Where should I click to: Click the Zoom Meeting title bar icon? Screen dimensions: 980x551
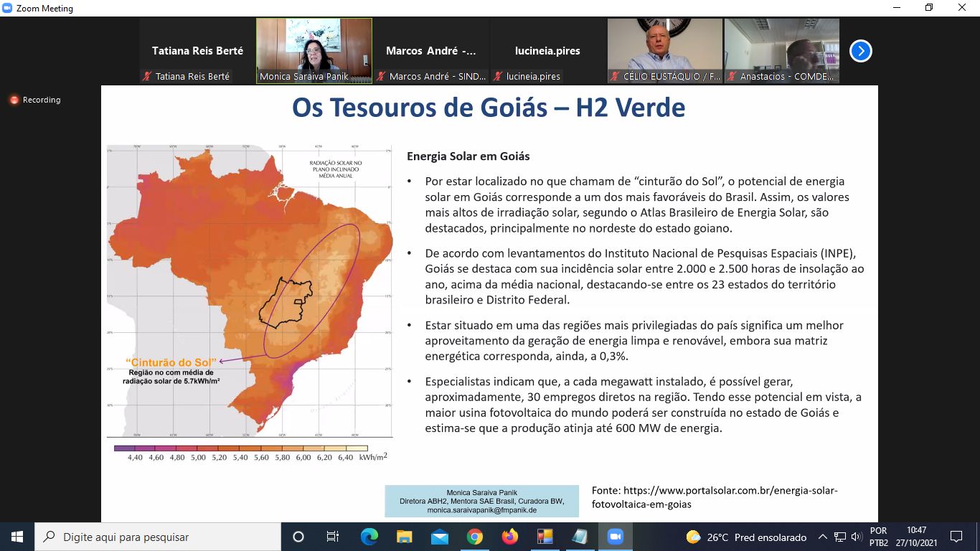pyautogui.click(x=8, y=9)
